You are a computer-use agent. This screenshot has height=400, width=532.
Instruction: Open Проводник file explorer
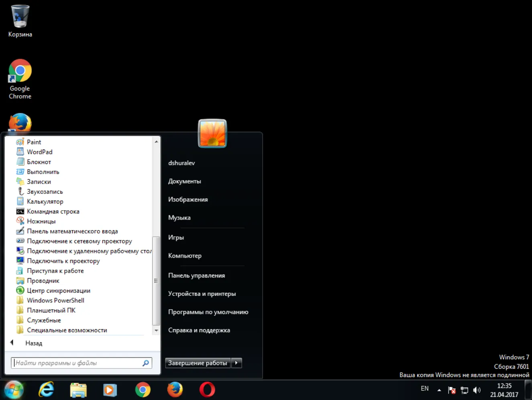(38, 281)
